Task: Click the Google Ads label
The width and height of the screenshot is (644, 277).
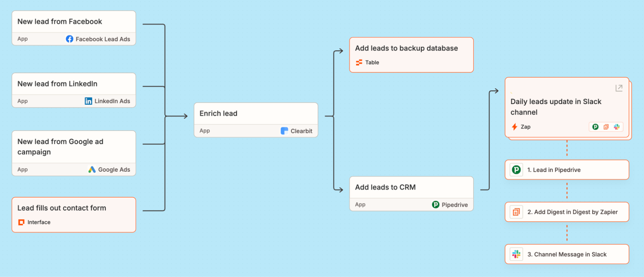Action: 114,169
